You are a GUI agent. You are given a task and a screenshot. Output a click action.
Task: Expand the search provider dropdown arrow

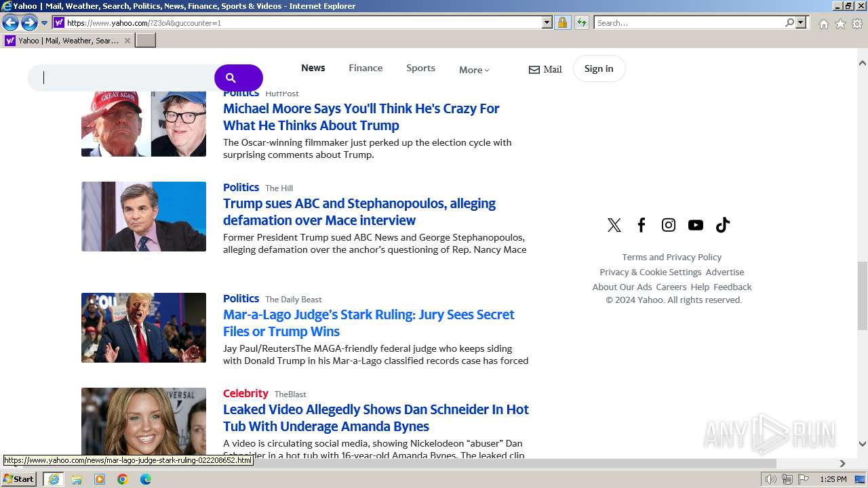click(x=801, y=23)
